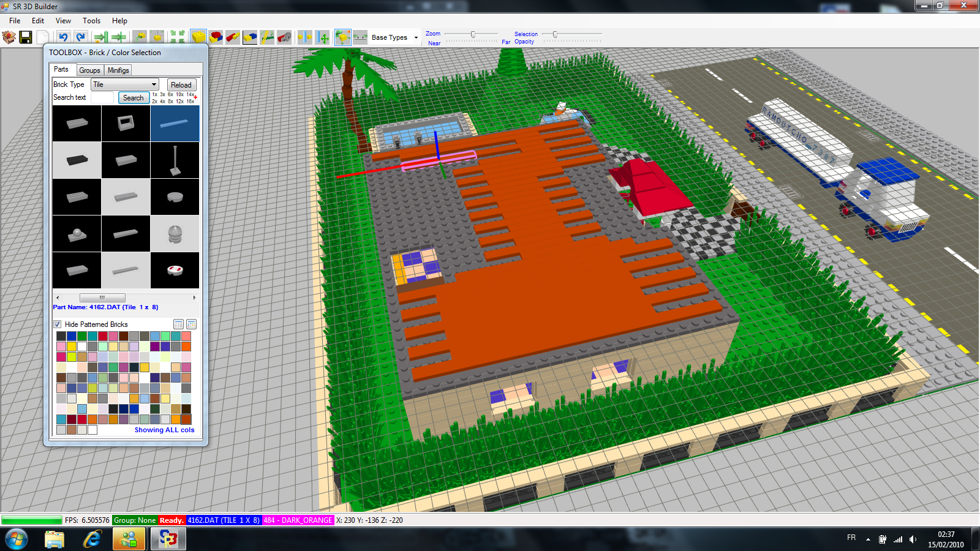Open the Tools menu
Screen dimensions: 980x551
pyautogui.click(x=91, y=20)
